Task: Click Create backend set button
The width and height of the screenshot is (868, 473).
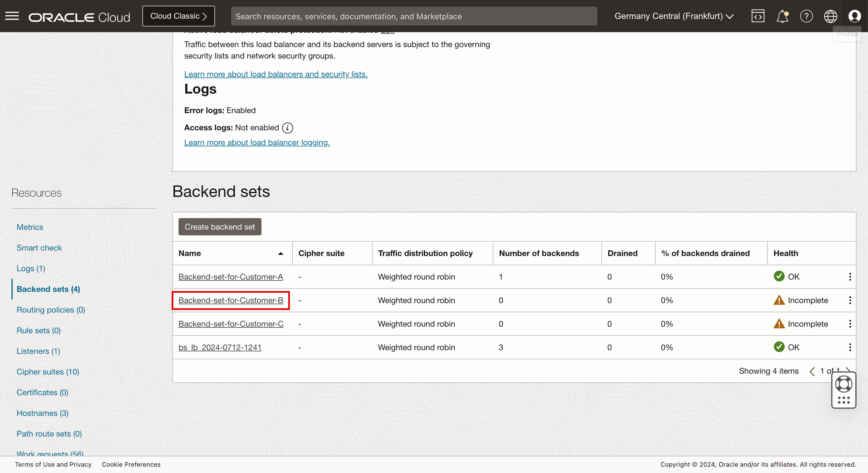Action: 220,227
